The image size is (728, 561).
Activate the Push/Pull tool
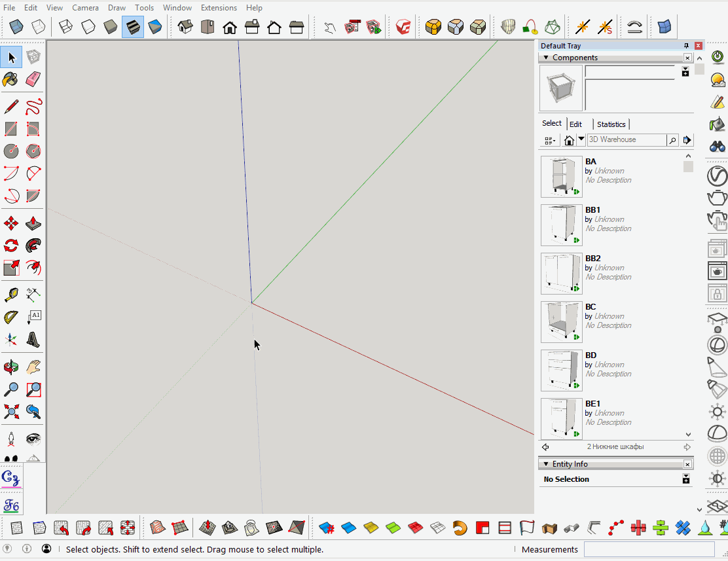33,223
